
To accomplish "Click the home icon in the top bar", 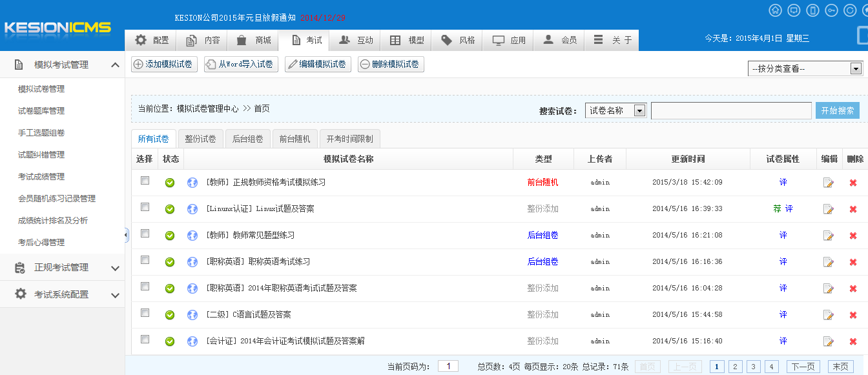I will click(x=776, y=10).
